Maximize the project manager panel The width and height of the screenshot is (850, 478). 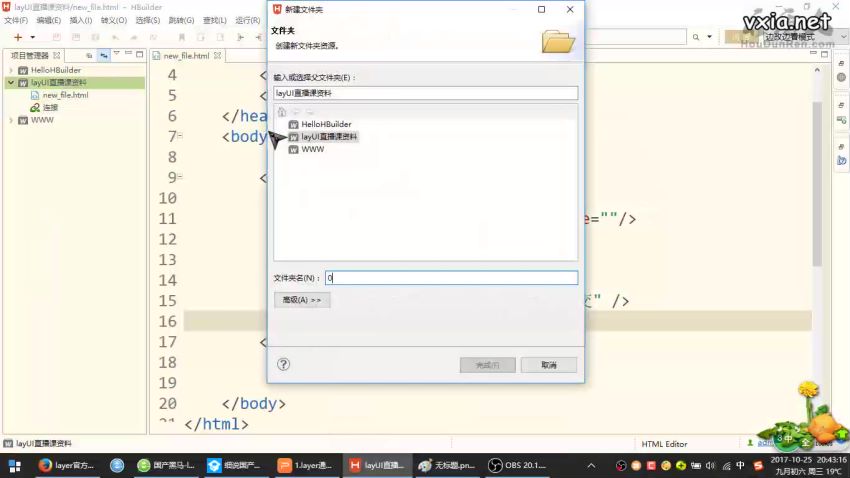coord(140,54)
